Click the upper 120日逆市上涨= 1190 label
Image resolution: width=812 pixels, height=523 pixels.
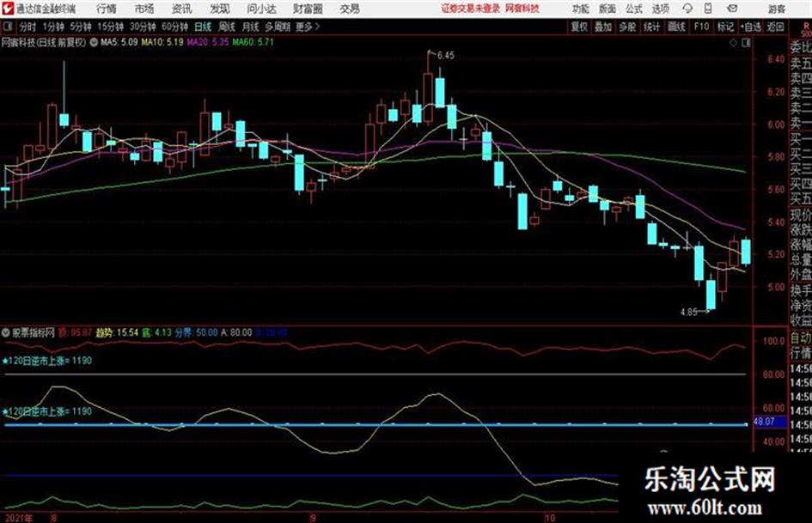(x=47, y=361)
